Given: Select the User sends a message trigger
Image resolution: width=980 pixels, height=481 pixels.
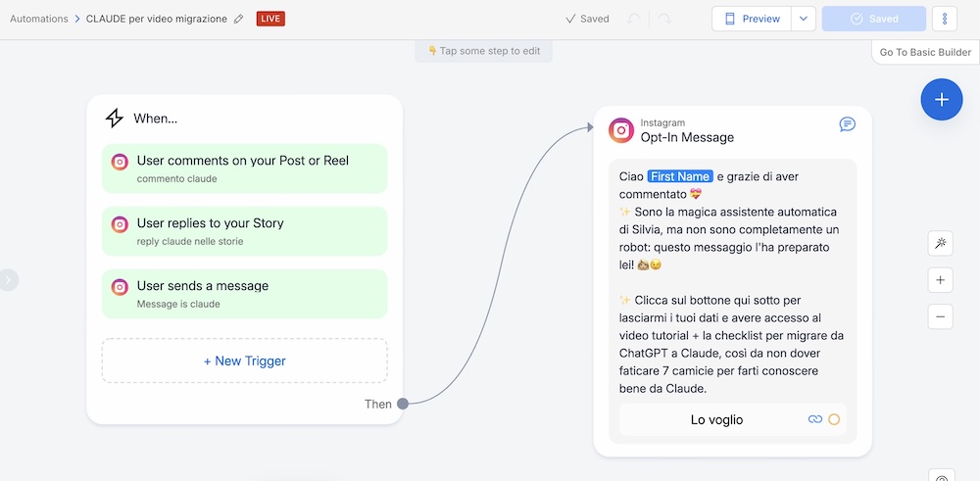Looking at the screenshot, I should 244,294.
